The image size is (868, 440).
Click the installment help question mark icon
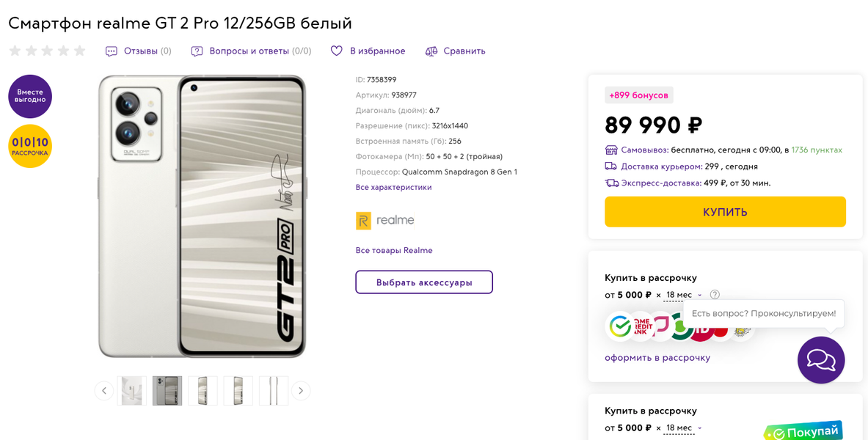pos(715,295)
